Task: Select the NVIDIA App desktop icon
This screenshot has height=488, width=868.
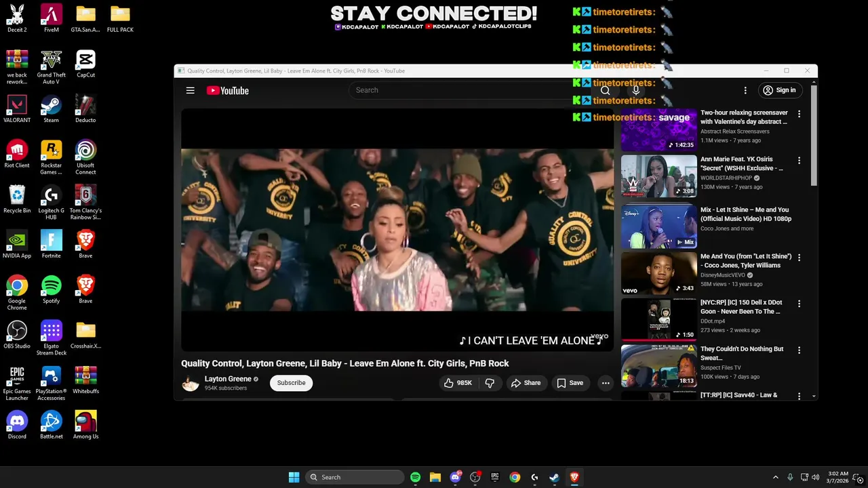Action: click(17, 244)
